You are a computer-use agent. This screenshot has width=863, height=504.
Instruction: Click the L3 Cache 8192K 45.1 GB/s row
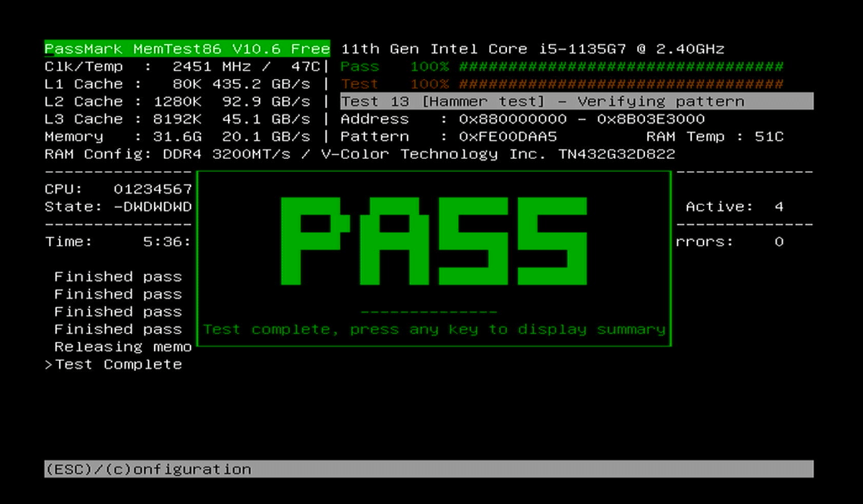coord(177,119)
